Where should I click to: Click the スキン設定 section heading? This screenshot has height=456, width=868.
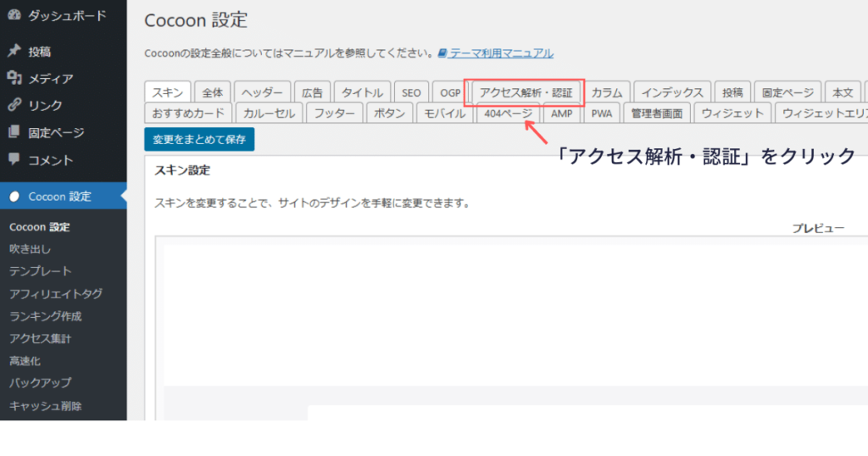pyautogui.click(x=182, y=170)
